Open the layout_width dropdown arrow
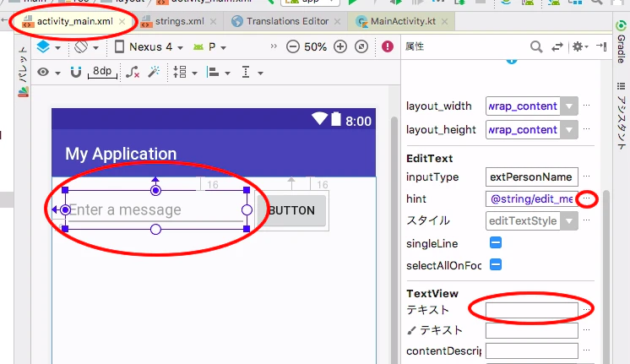The width and height of the screenshot is (630, 364). click(x=569, y=106)
